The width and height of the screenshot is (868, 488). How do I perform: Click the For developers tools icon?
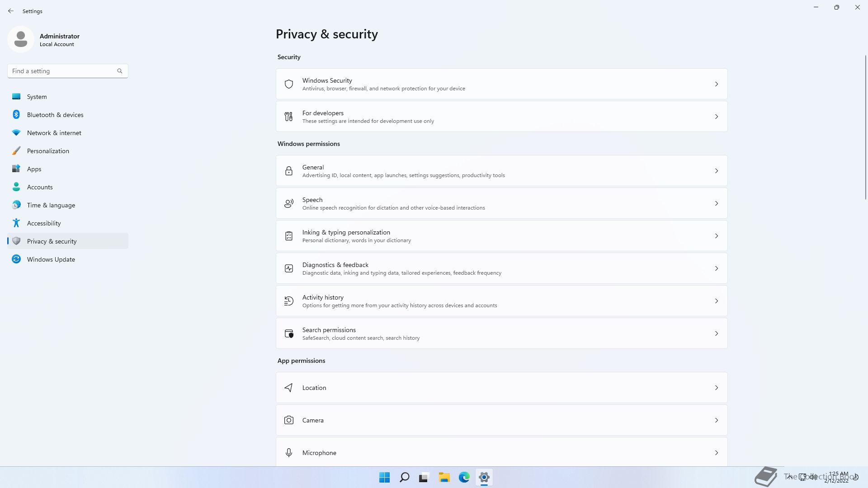(x=288, y=117)
